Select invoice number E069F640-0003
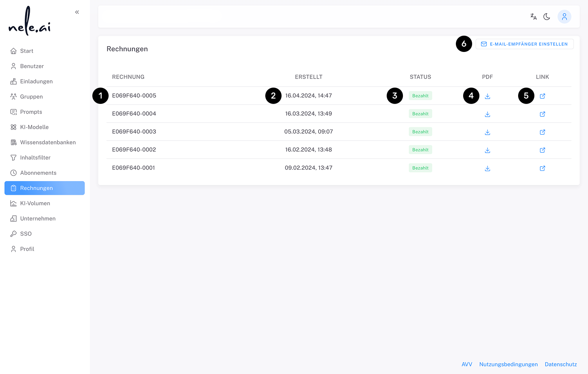This screenshot has height=374, width=588. pyautogui.click(x=134, y=132)
